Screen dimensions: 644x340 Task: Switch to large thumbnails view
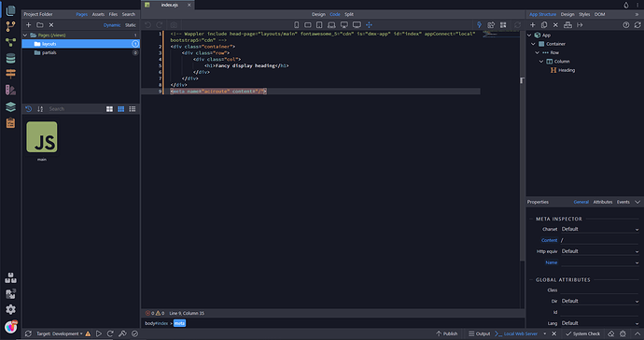109,109
